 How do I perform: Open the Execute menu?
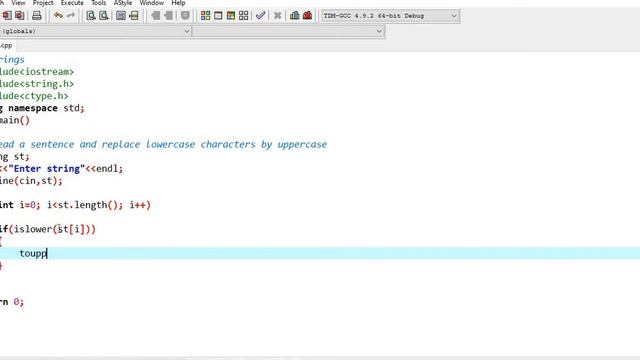[x=72, y=3]
